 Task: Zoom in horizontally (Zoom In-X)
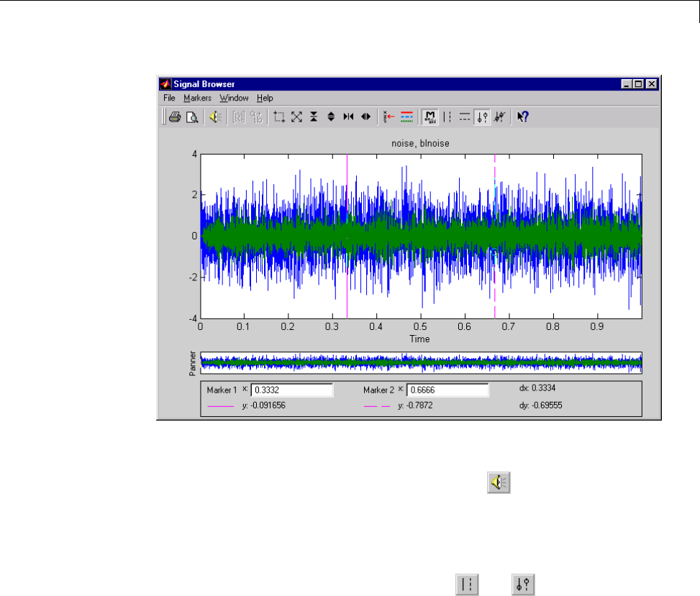(x=348, y=117)
